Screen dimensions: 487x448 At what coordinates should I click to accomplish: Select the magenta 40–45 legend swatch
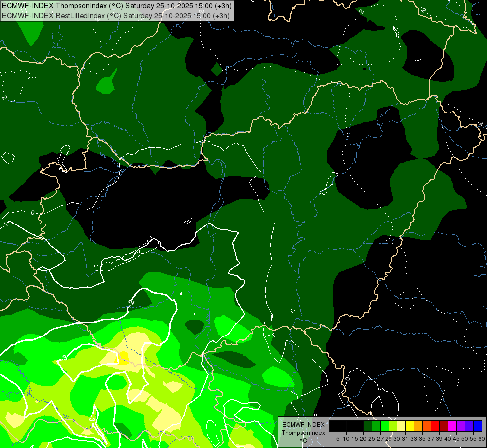pos(452,426)
